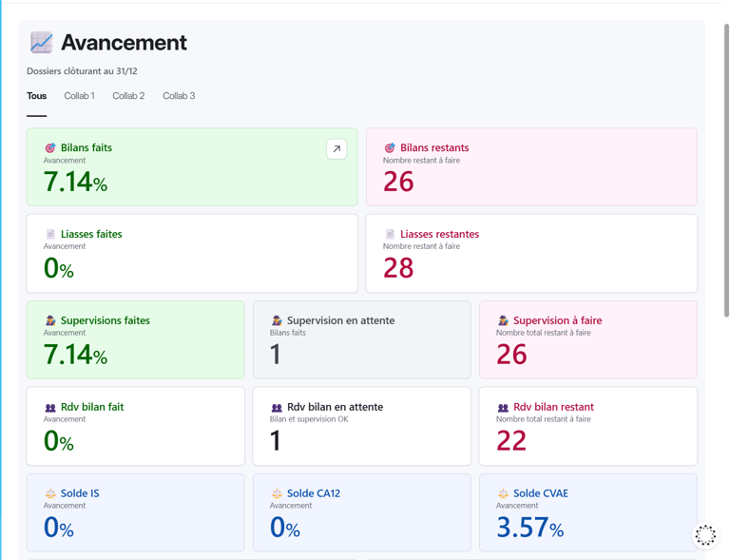Viewport: 730px width, 560px height.
Task: Click the vertical page scrollbar
Action: pos(726,171)
